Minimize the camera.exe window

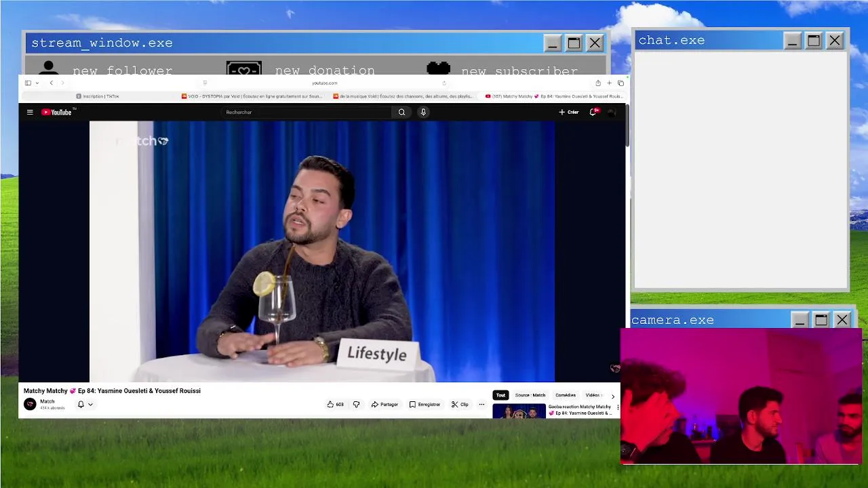coord(800,320)
